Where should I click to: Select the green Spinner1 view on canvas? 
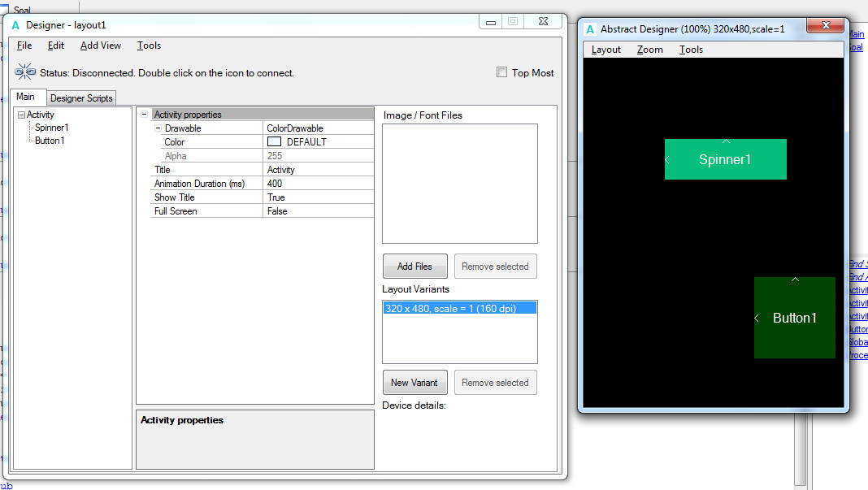click(725, 160)
